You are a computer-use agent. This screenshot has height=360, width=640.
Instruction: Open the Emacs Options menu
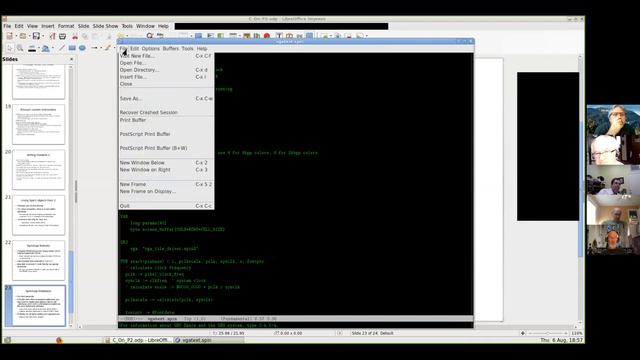pyautogui.click(x=151, y=49)
